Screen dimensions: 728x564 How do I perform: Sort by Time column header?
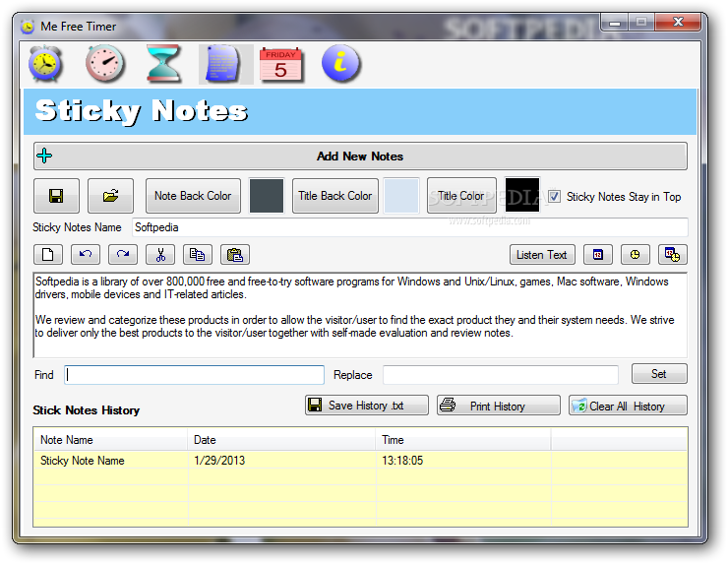[463, 440]
